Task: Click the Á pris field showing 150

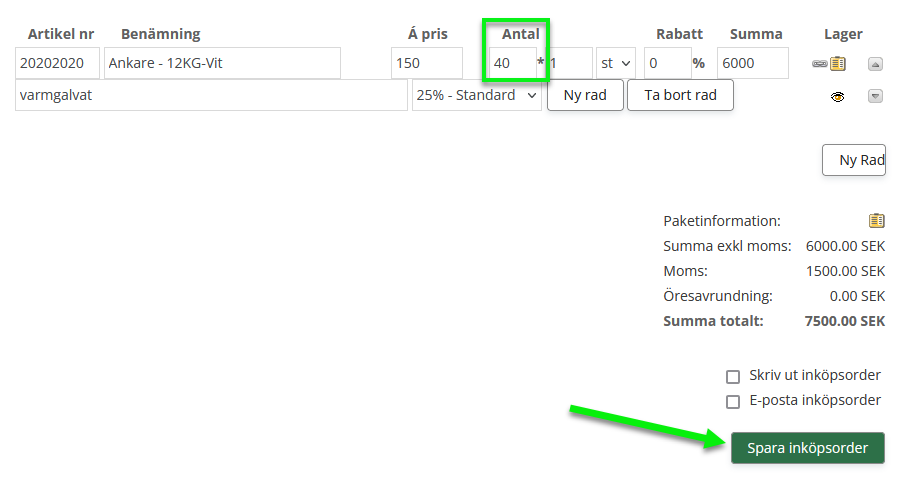Action: 427,63
